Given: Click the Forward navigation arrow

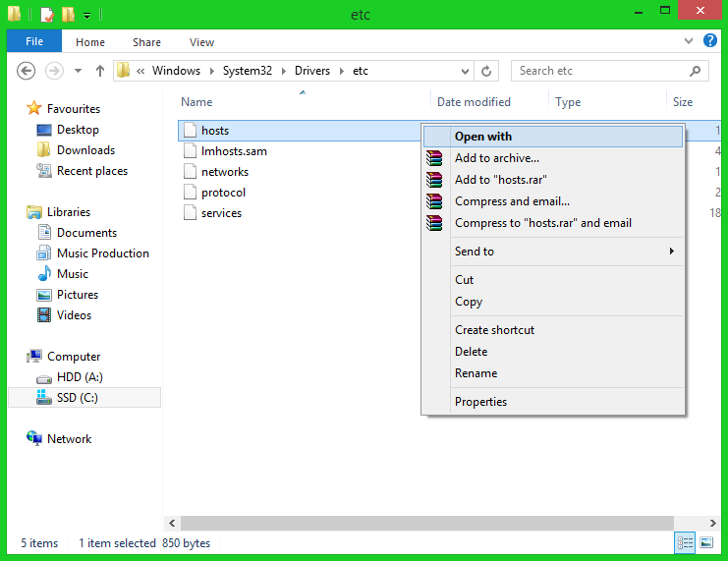Looking at the screenshot, I should [x=54, y=71].
